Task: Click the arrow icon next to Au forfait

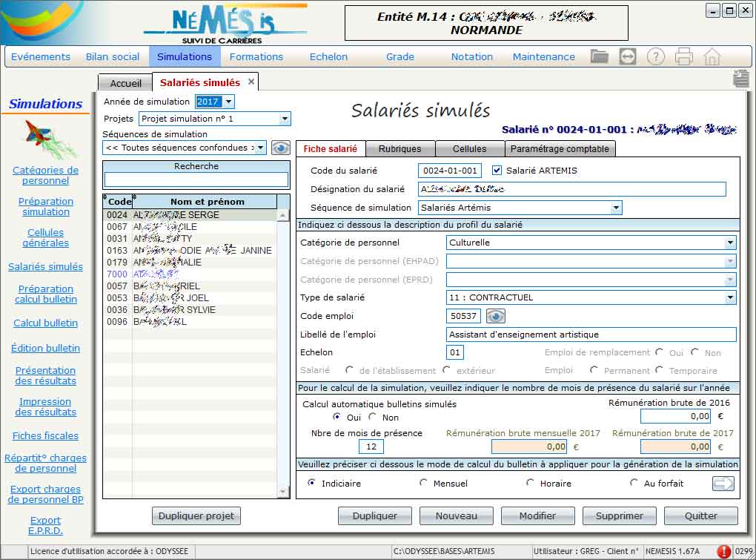Action: tap(723, 484)
